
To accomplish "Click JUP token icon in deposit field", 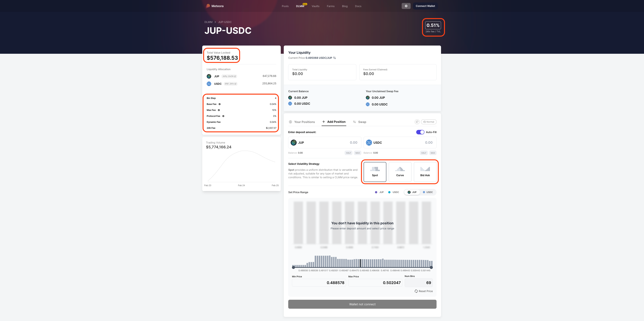I will [x=294, y=143].
